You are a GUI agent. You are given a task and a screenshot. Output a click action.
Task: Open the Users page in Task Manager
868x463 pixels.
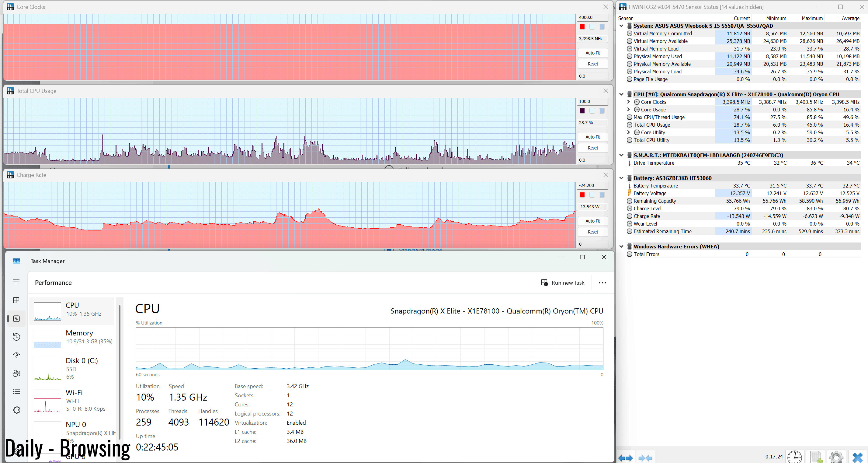tap(16, 373)
